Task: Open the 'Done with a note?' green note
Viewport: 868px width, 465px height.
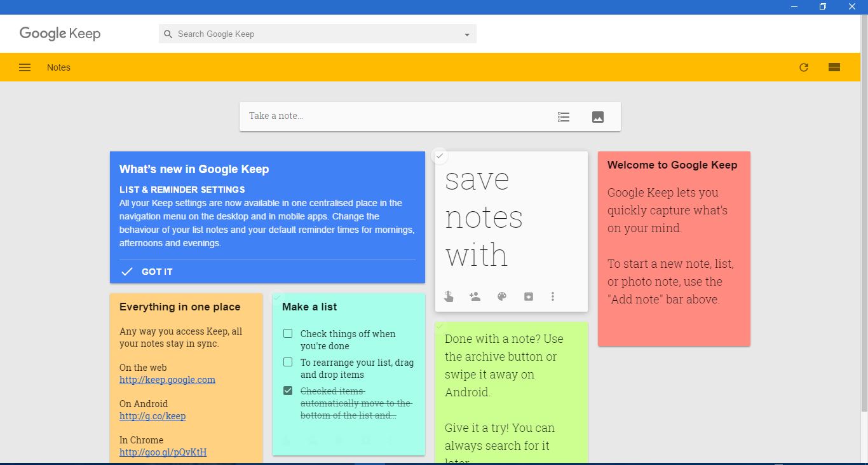Action: point(512,393)
